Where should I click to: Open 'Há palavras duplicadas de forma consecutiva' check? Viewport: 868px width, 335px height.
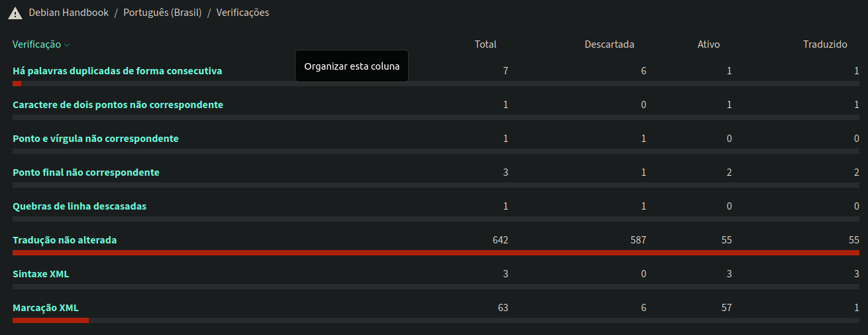click(117, 70)
